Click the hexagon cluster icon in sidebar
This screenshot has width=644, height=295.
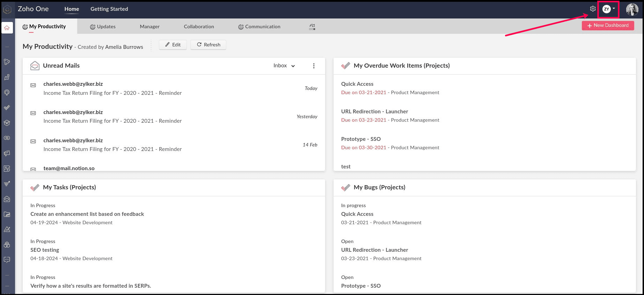pos(7,245)
